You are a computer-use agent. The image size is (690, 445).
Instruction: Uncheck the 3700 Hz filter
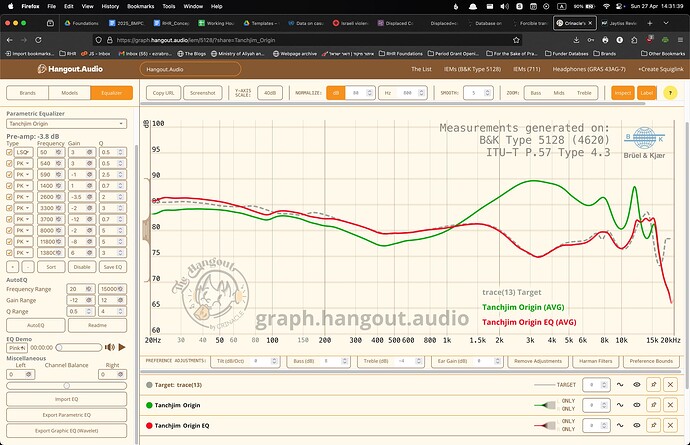9,219
